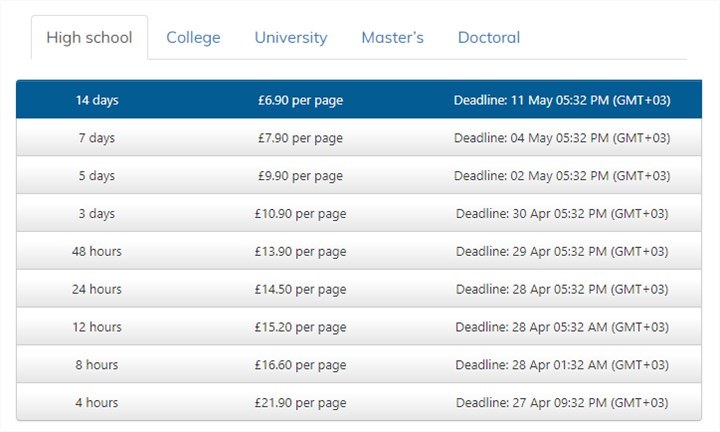
Task: Pick the 8 hours deadline option
Action: click(x=359, y=365)
